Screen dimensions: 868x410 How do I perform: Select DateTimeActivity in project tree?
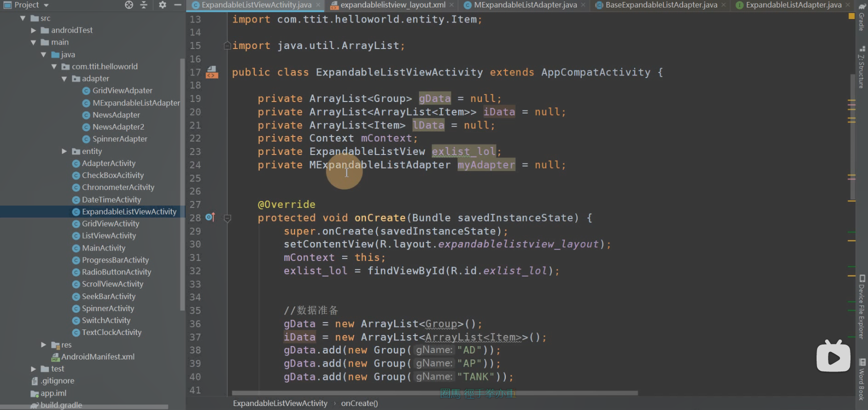coord(106,199)
